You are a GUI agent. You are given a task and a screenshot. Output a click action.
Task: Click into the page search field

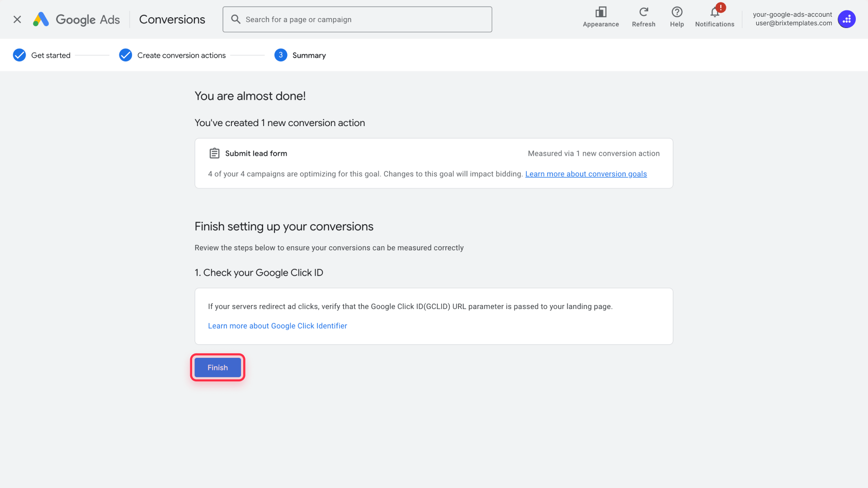[357, 19]
